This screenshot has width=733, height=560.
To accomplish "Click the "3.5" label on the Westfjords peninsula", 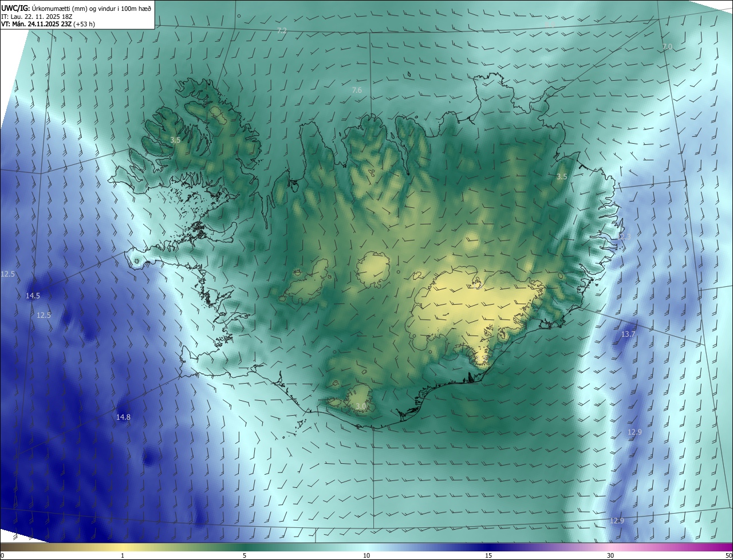I will (176, 140).
